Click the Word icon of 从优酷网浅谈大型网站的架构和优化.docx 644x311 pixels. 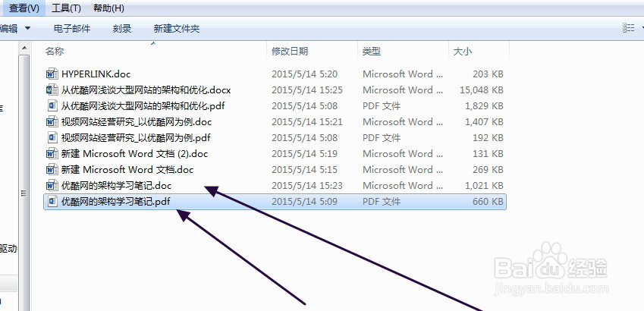[52, 90]
